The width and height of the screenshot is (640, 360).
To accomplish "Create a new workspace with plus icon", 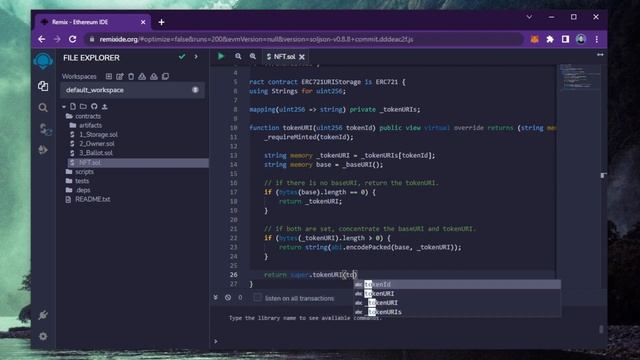I will click(109, 76).
